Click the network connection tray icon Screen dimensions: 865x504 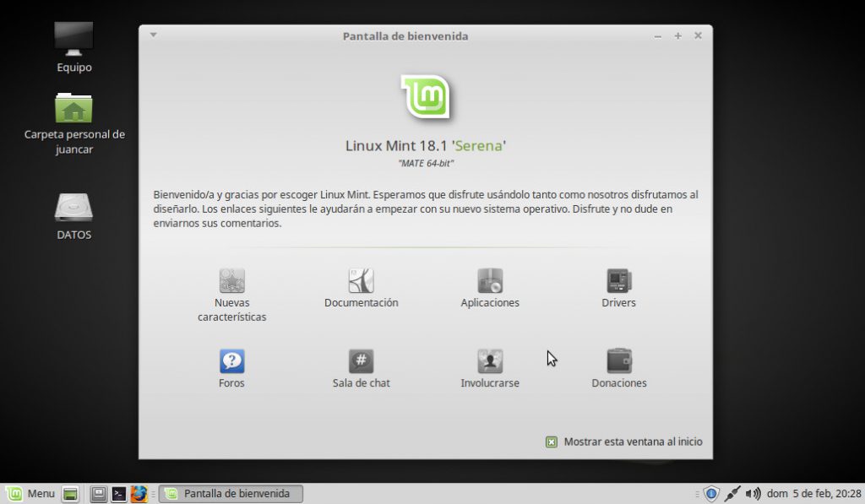coord(732,494)
